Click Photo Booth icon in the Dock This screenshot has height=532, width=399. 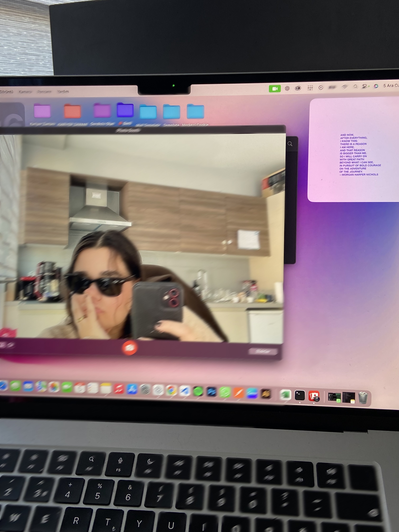314,396
